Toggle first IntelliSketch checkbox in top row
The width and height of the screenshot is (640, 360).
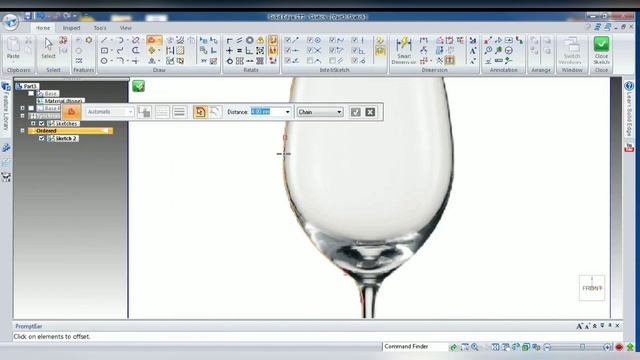click(x=288, y=40)
